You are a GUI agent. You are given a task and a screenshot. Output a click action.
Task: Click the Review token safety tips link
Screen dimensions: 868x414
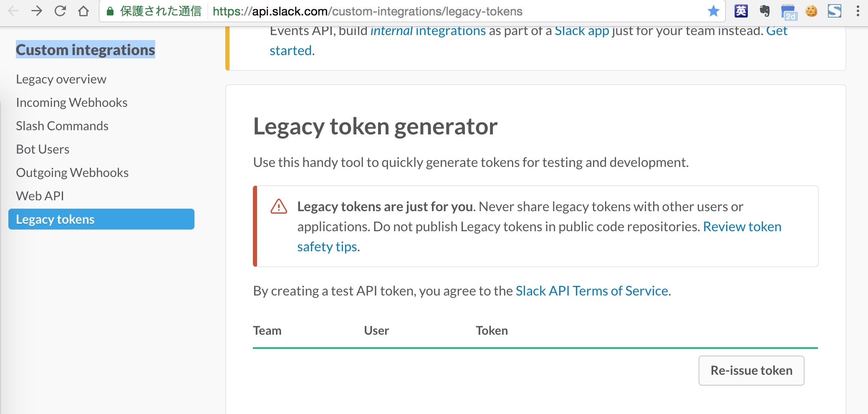[x=742, y=226]
